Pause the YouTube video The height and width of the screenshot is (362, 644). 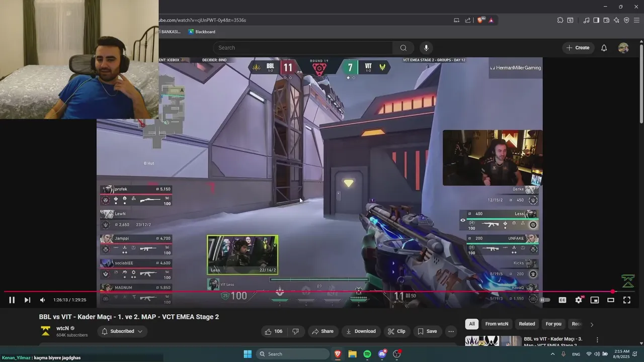coord(12,300)
